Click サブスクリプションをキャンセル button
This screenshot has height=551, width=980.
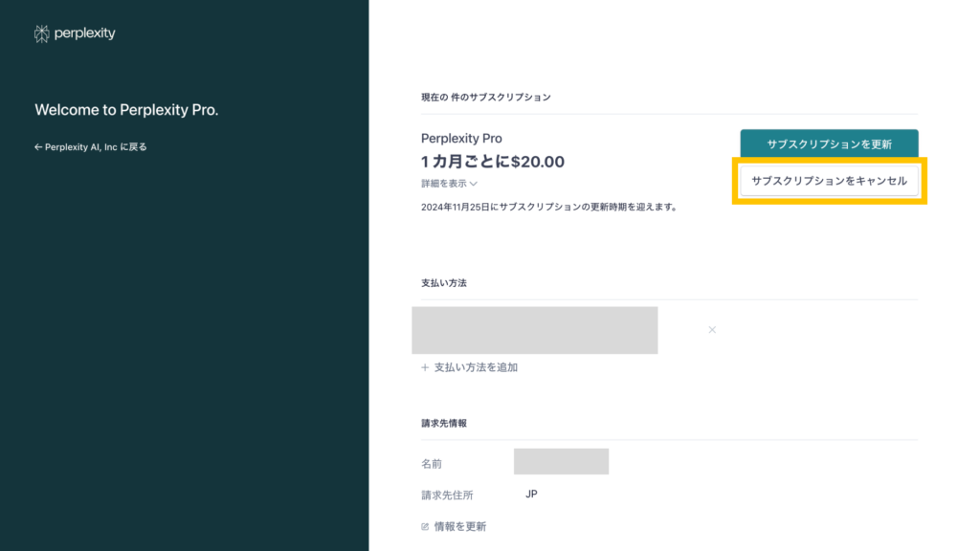coord(830,181)
